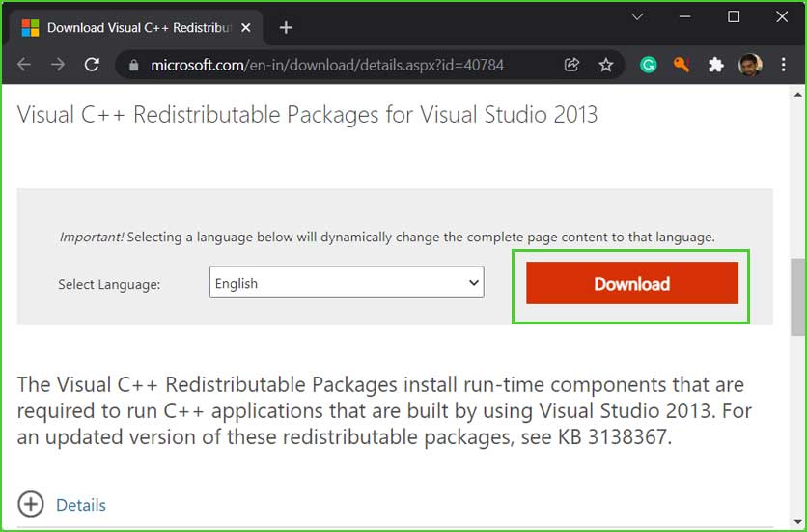Bookmark this page with the star icon
This screenshot has height=532, width=807.
click(606, 65)
